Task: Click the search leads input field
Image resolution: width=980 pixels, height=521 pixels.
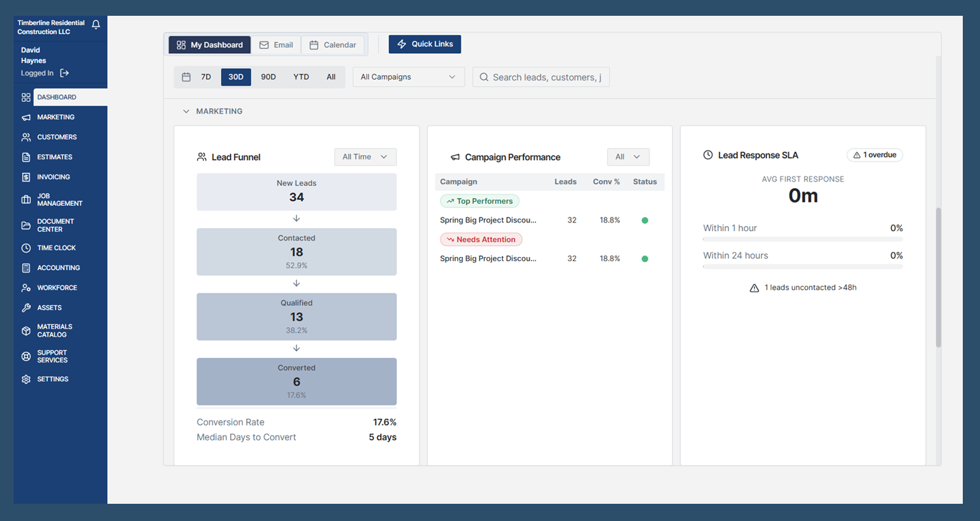Action: pyautogui.click(x=541, y=77)
